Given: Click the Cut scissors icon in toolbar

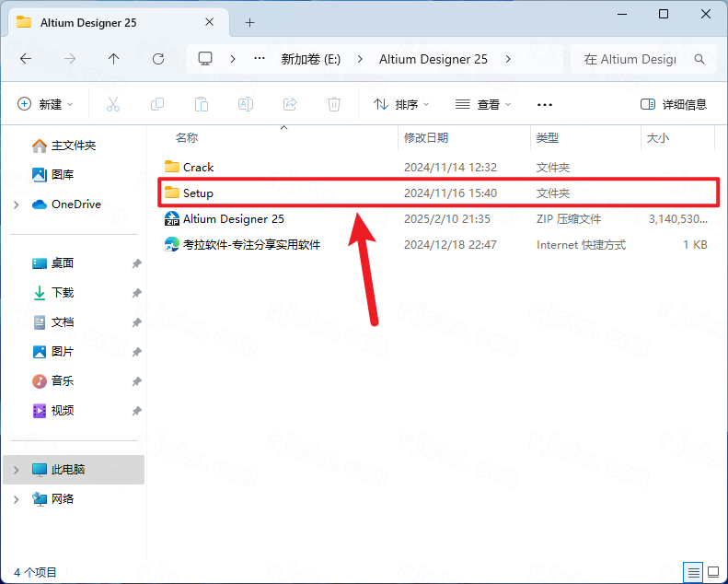Looking at the screenshot, I should [x=113, y=105].
